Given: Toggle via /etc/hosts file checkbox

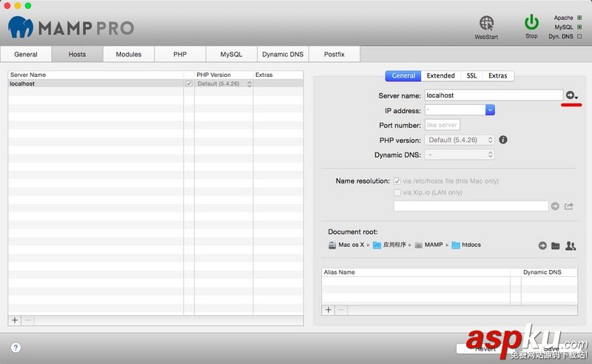Looking at the screenshot, I should (x=397, y=181).
